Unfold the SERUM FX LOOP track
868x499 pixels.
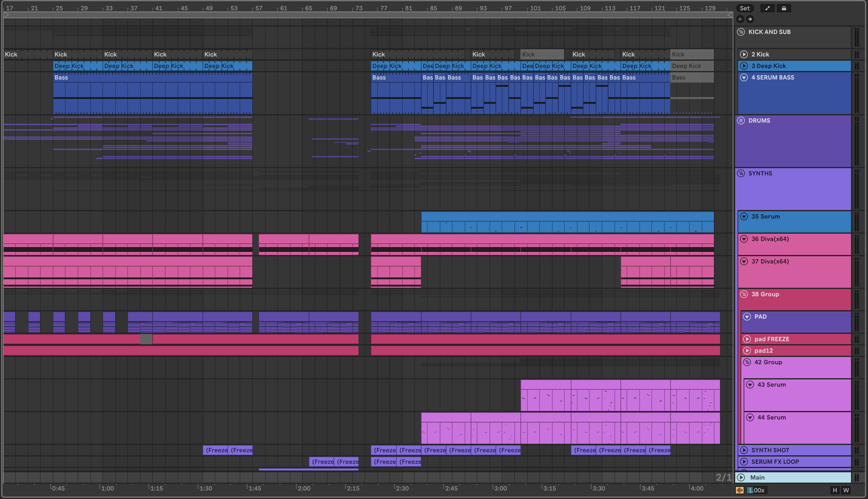click(x=744, y=462)
